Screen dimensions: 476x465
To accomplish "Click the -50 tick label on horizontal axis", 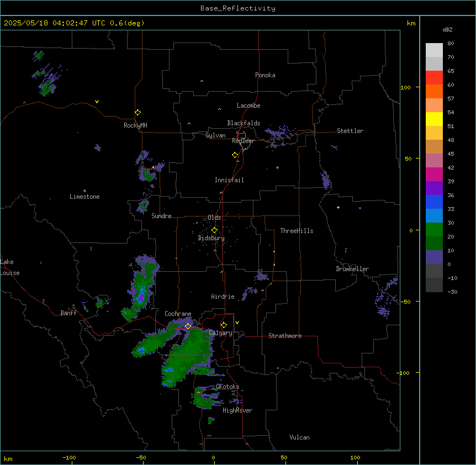I will (x=141, y=457).
